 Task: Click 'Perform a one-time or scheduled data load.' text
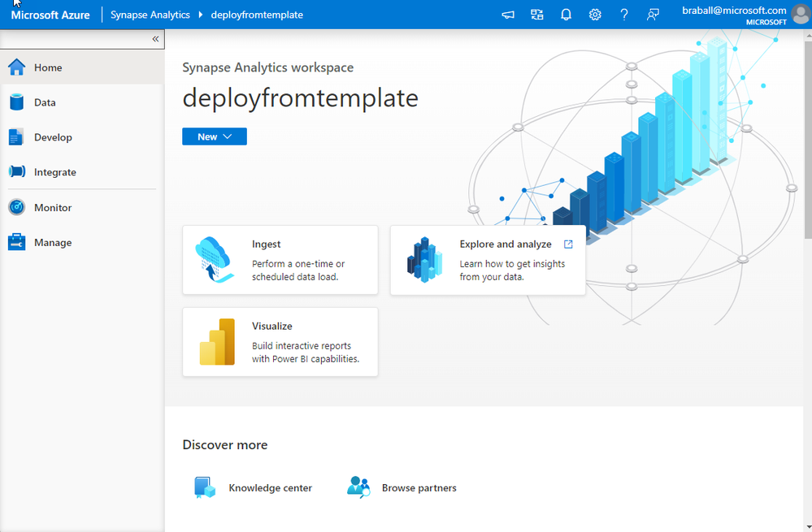click(x=298, y=270)
